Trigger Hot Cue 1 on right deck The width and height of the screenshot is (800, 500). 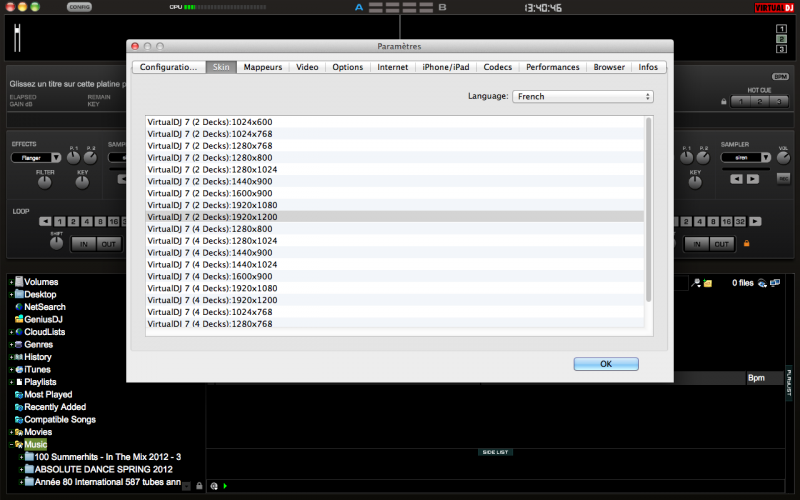741,102
